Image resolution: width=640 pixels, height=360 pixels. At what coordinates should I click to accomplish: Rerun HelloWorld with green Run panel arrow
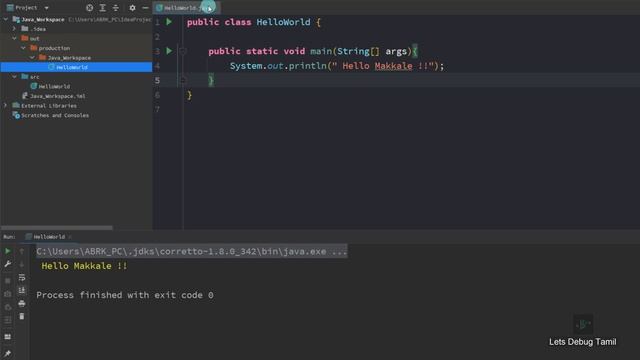click(x=7, y=251)
